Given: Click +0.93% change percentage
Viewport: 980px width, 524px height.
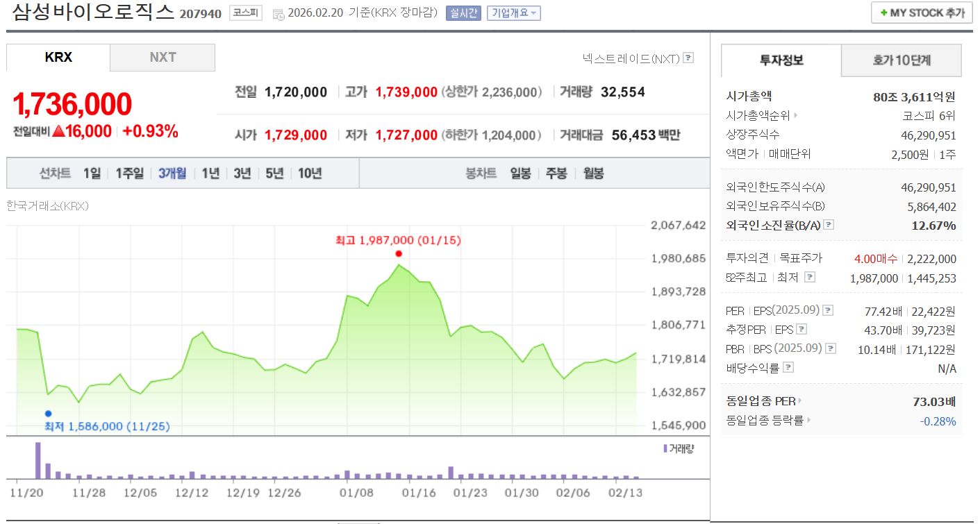Looking at the screenshot, I should tap(150, 131).
